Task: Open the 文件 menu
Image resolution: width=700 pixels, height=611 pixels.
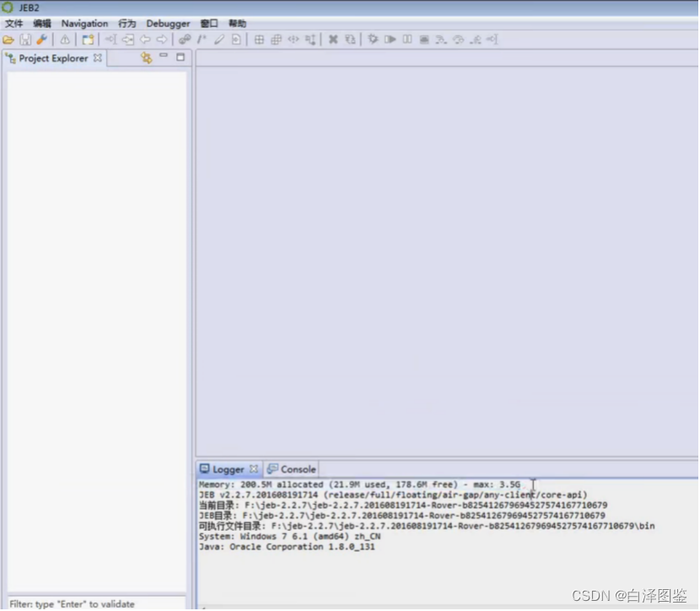Action: [13, 24]
